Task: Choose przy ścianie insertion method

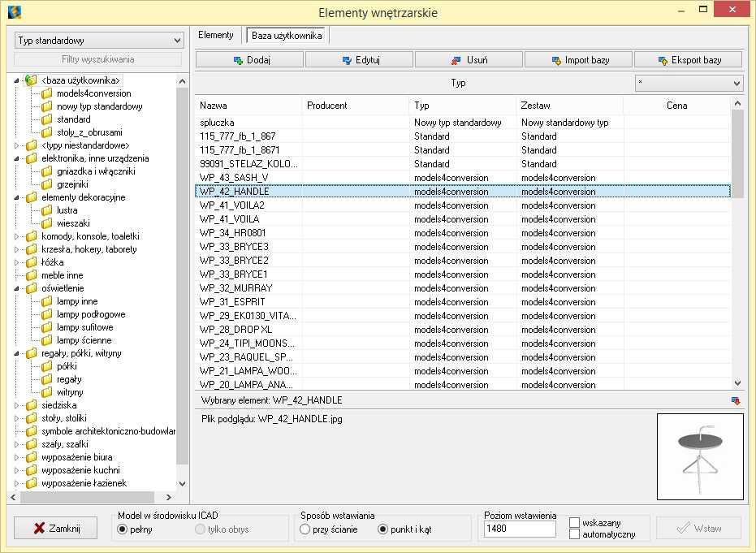Action: pyautogui.click(x=305, y=529)
